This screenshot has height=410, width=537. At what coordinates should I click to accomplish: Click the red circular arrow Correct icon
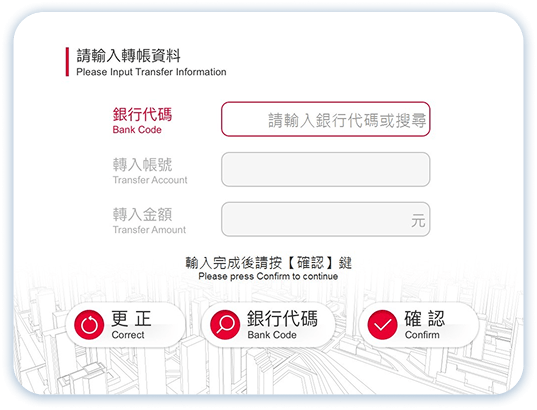(89, 325)
